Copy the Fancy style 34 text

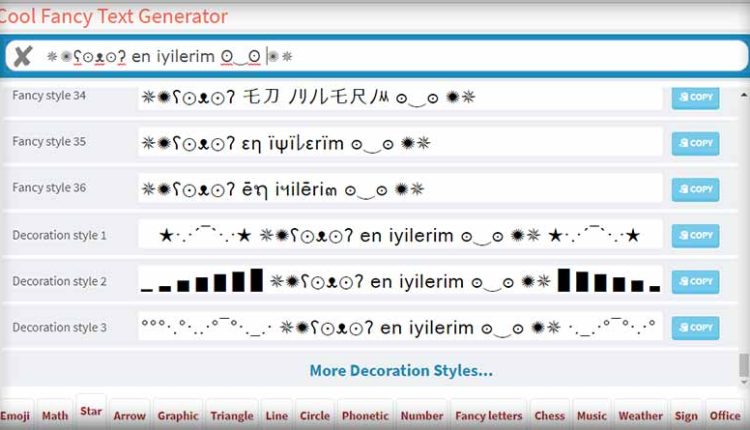click(695, 98)
